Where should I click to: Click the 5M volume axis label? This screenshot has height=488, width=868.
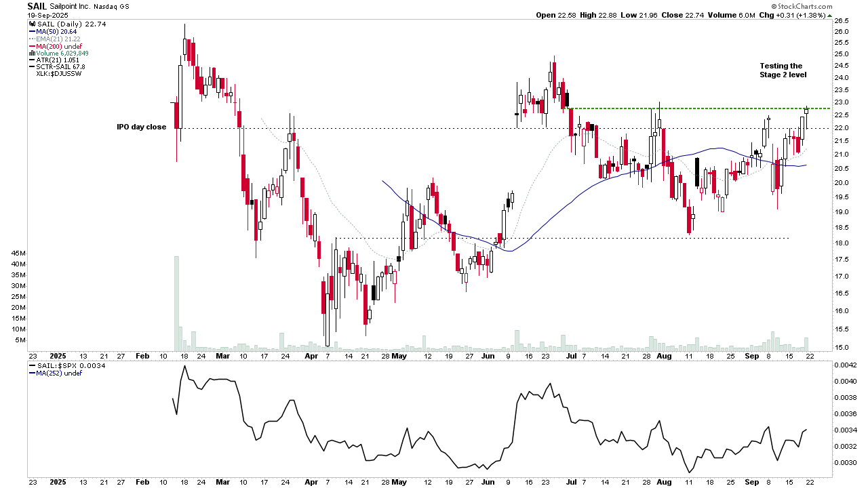pos(20,340)
